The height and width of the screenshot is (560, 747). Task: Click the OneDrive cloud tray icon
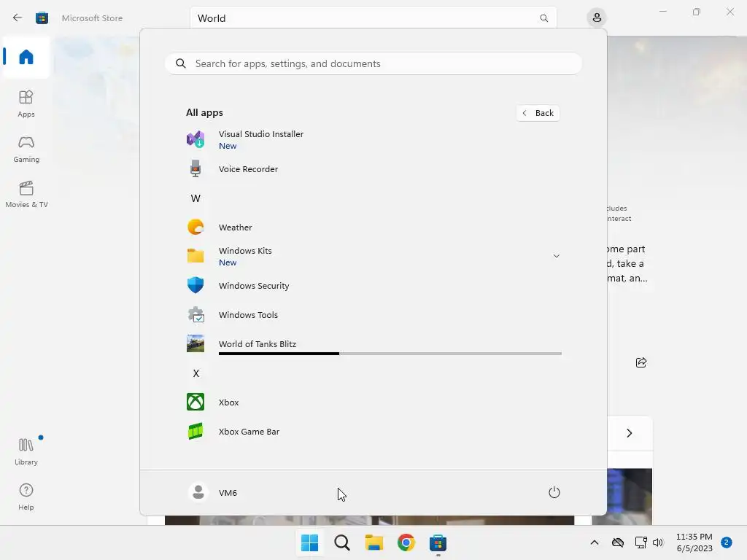(x=618, y=542)
